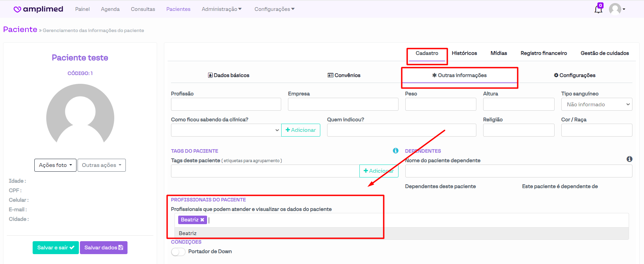Open the user avatar profile menu
The image size is (644, 264).
click(617, 9)
